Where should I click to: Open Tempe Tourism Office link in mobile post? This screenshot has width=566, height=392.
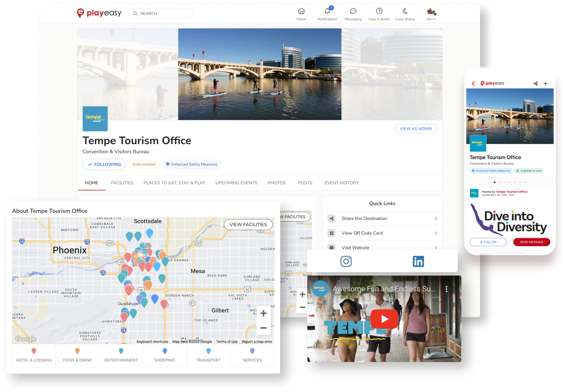click(x=512, y=192)
